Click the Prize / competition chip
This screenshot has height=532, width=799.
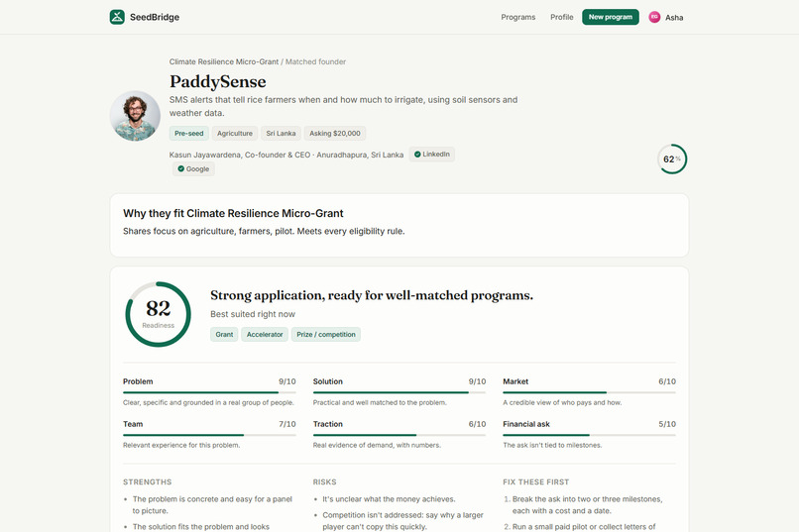point(326,335)
